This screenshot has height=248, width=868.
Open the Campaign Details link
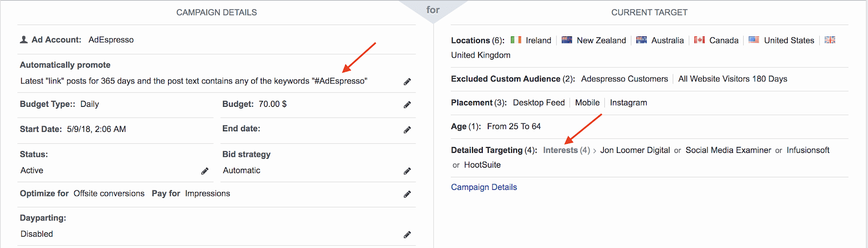(x=484, y=187)
